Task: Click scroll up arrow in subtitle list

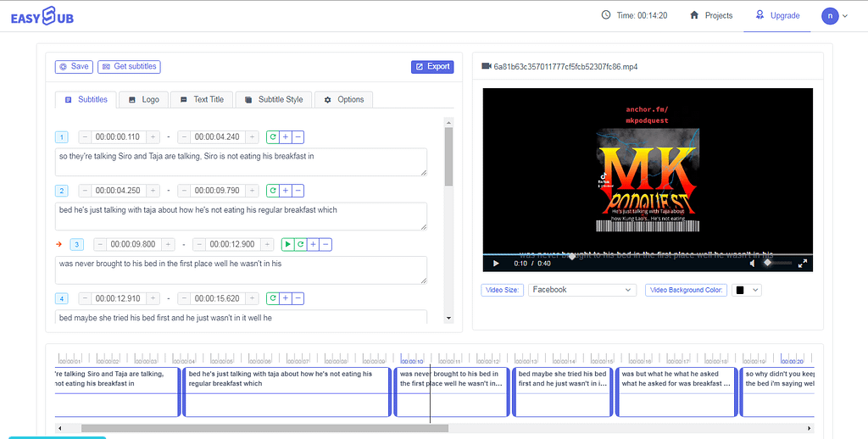Action: (x=449, y=122)
